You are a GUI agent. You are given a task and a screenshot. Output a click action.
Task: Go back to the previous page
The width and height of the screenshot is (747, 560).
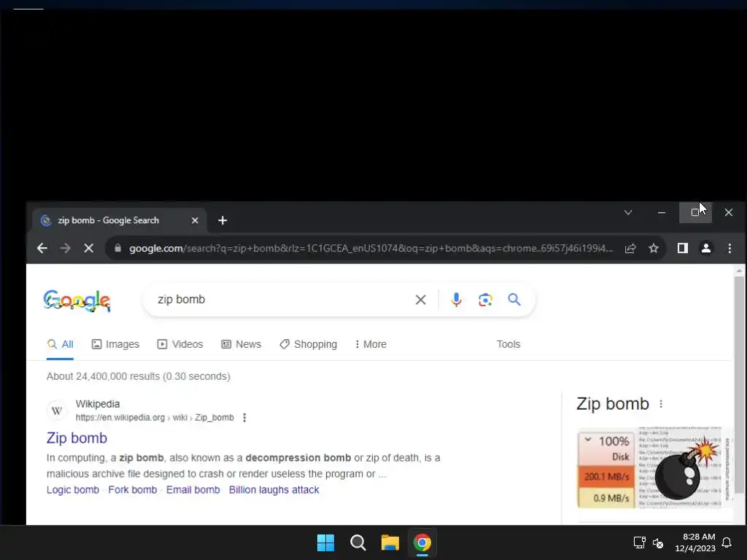pyautogui.click(x=42, y=248)
